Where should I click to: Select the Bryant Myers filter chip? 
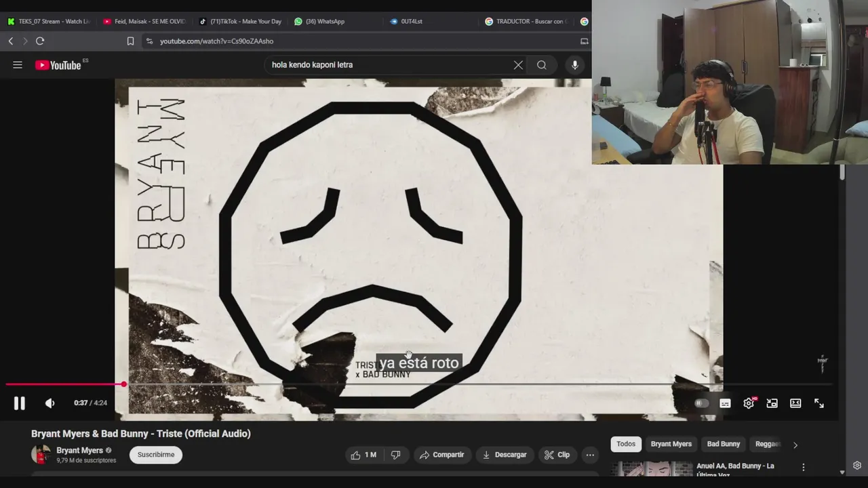pyautogui.click(x=671, y=444)
